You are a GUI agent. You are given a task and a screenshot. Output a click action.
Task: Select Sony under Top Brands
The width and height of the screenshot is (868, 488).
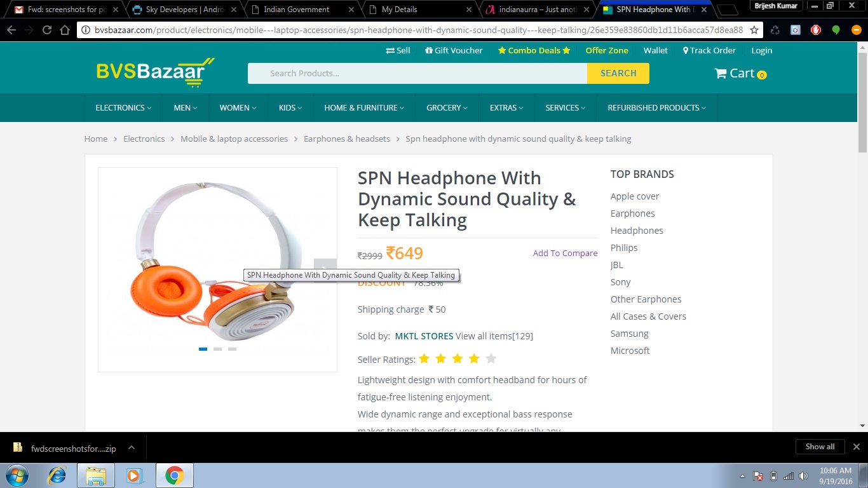[x=621, y=282]
